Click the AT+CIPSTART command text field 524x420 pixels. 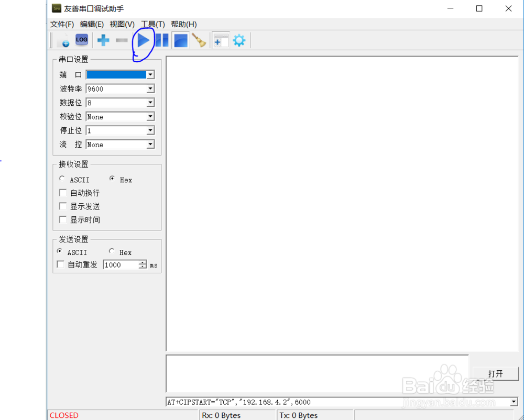[338, 402]
